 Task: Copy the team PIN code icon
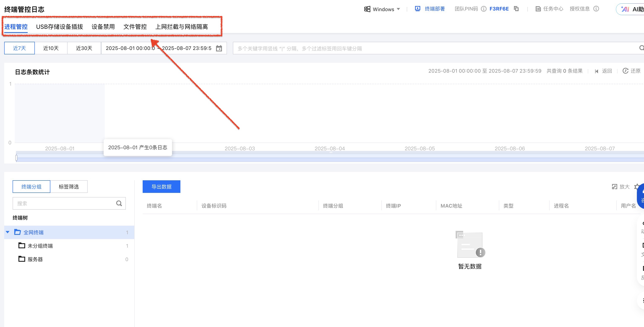[x=516, y=9]
